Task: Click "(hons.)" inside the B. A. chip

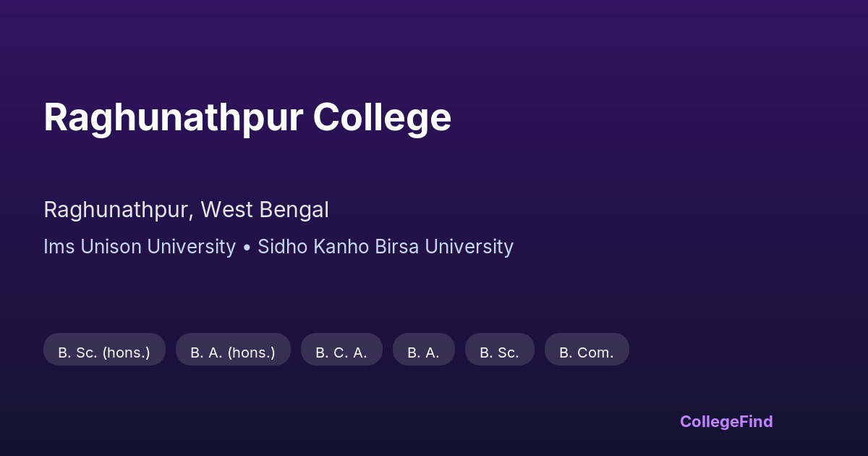Action: pyautogui.click(x=252, y=352)
